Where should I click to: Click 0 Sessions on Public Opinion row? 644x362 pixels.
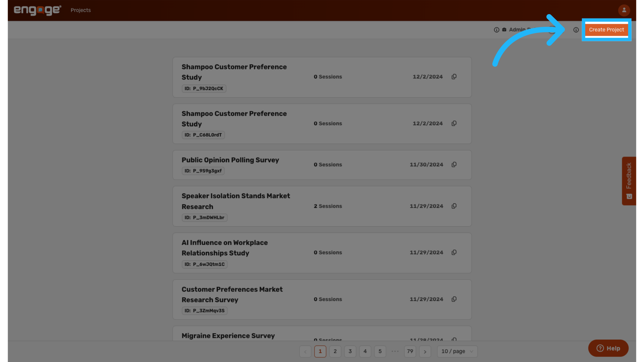[x=328, y=165]
